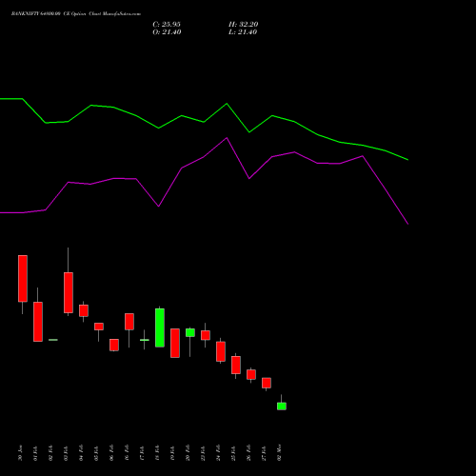Select the red candle above 19 Feb
476x476 pixels.
tap(175, 343)
